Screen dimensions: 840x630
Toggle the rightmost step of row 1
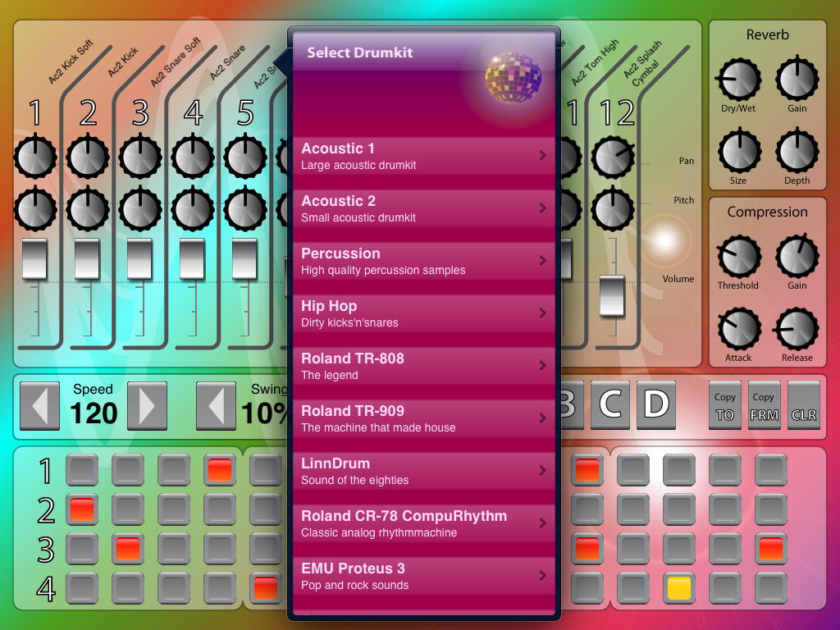[771, 470]
